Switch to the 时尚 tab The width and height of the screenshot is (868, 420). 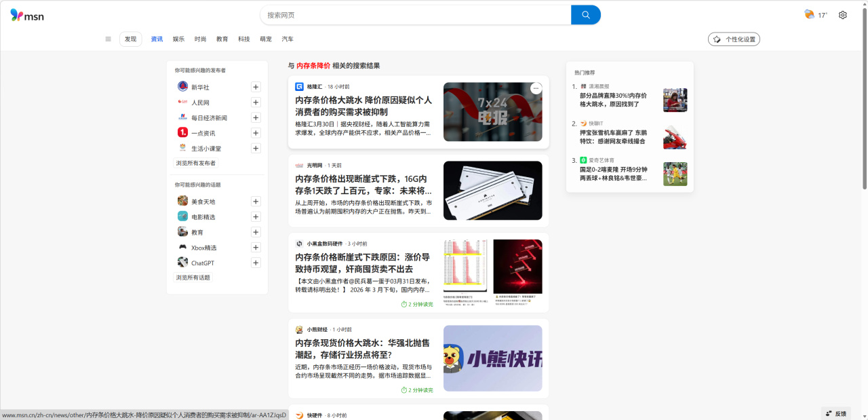pyautogui.click(x=200, y=39)
